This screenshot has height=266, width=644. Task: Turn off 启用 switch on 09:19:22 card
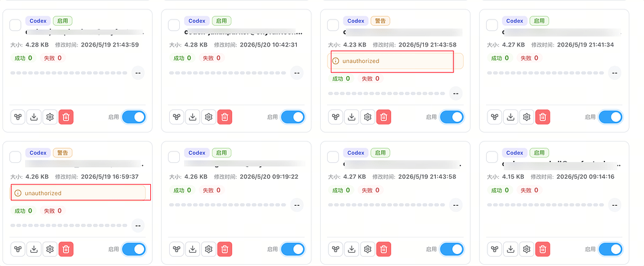[293, 249]
